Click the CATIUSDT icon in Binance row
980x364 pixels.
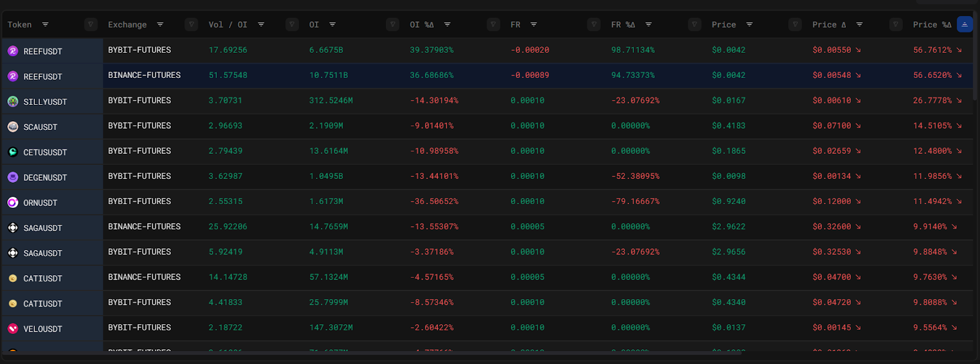[13, 278]
